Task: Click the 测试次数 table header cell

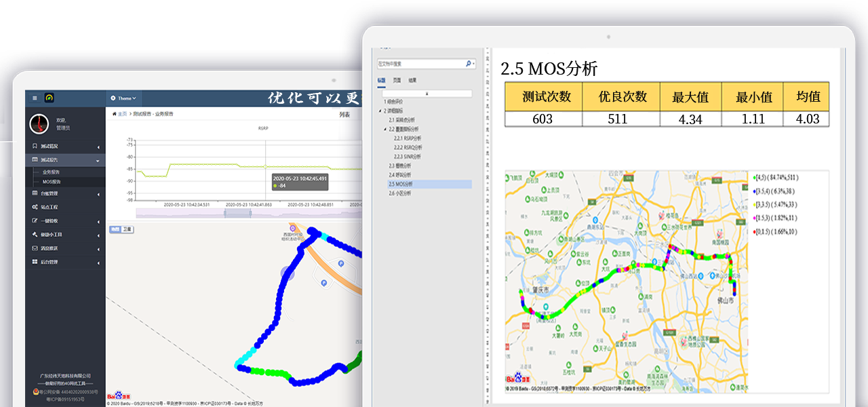Action: tap(543, 96)
